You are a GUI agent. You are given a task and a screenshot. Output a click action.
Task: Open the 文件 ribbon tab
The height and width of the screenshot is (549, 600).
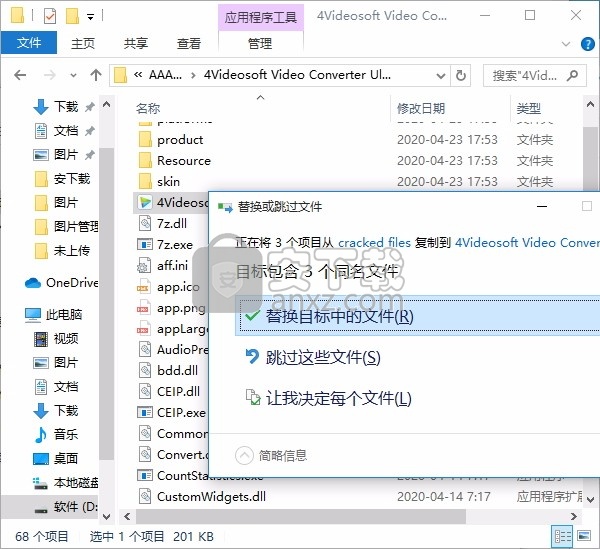[29, 42]
